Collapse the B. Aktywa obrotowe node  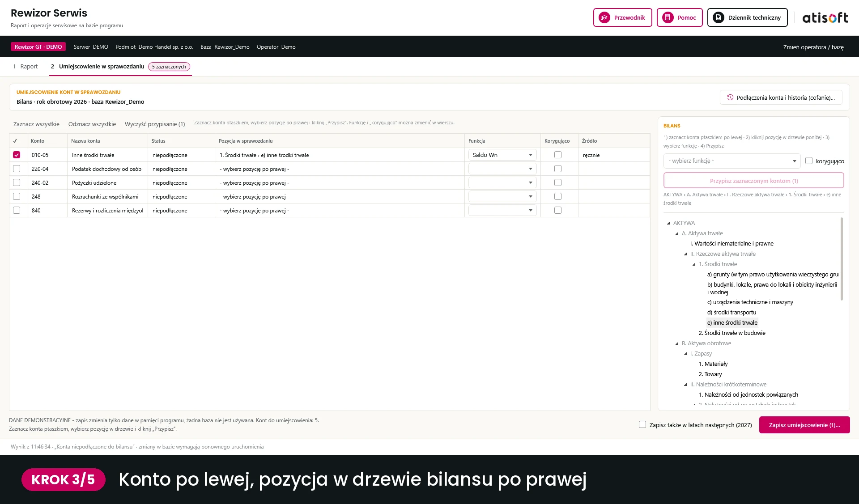click(x=677, y=343)
